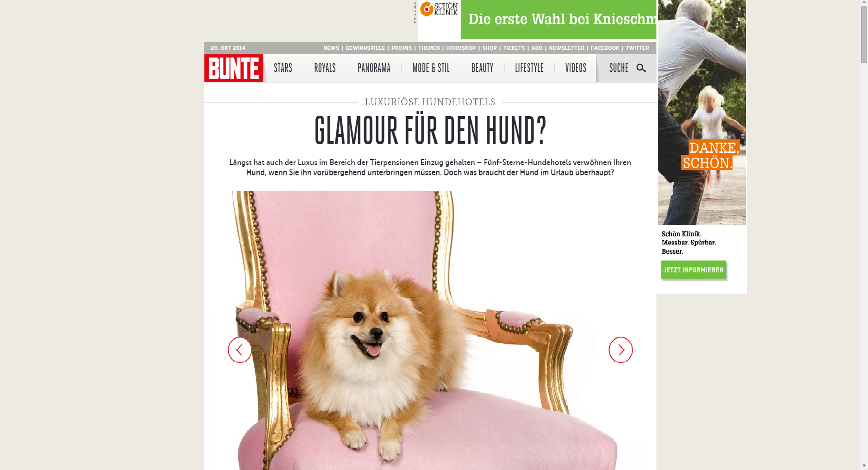Open the VIDEOS section
Screen dimensions: 868x470
576,68
